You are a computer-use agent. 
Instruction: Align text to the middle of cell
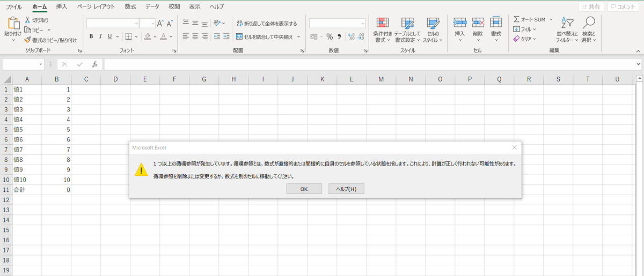coord(196,23)
